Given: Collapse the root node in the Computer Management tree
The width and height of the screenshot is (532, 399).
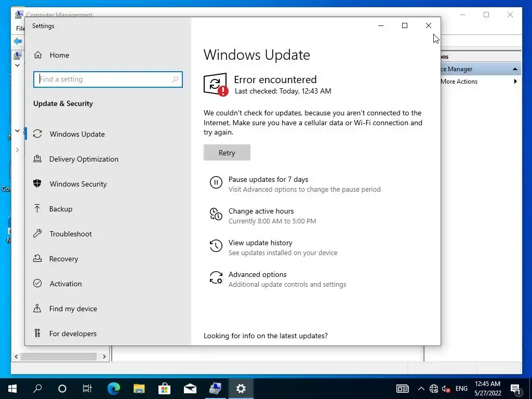Looking at the screenshot, I should [17, 65].
